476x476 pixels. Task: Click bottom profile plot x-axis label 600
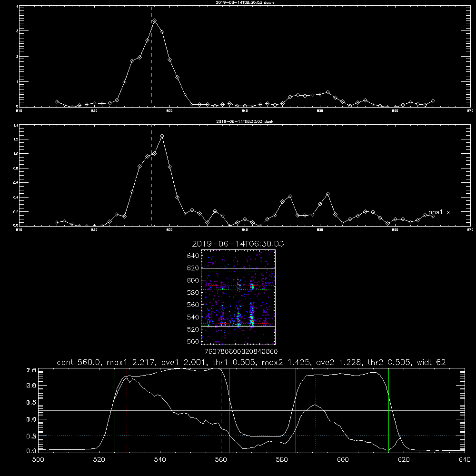(343, 460)
